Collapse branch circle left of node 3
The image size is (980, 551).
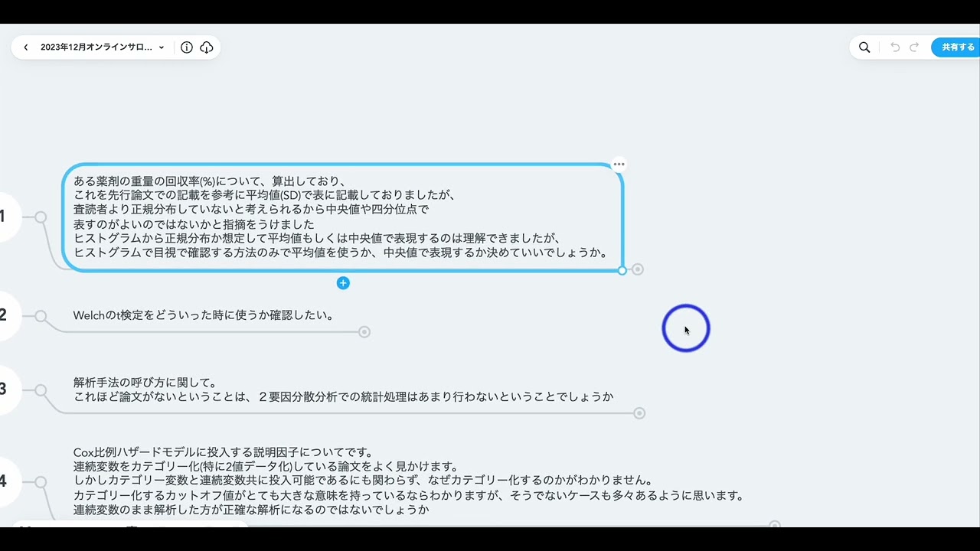click(41, 390)
